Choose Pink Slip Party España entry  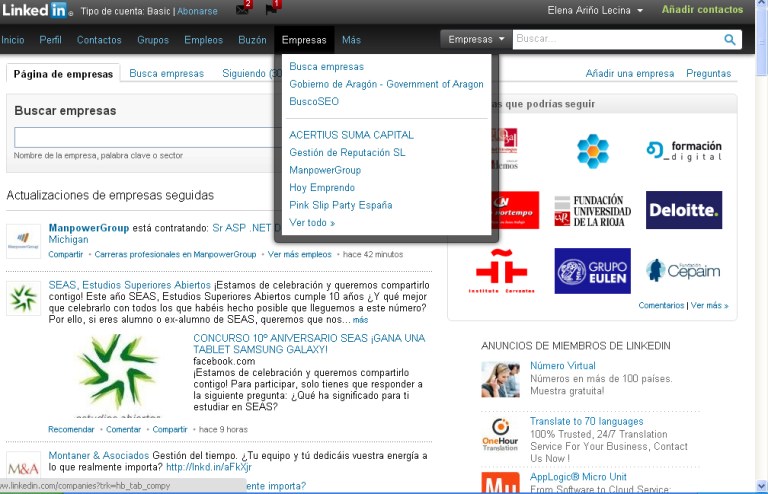(340, 205)
